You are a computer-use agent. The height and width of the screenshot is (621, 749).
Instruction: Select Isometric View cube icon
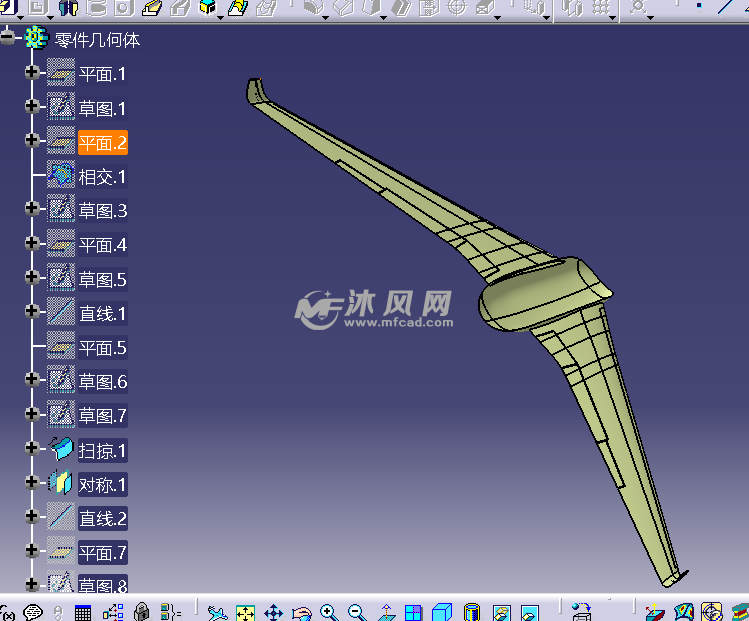click(x=442, y=612)
